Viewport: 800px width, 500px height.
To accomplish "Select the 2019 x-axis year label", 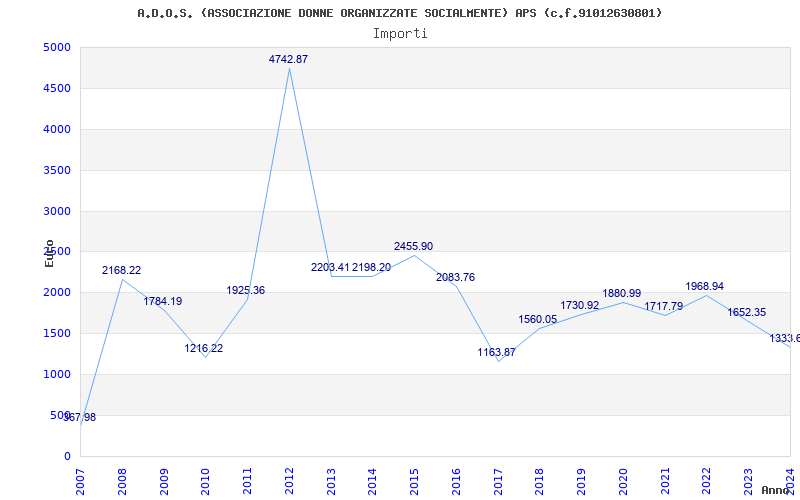I will [582, 482].
